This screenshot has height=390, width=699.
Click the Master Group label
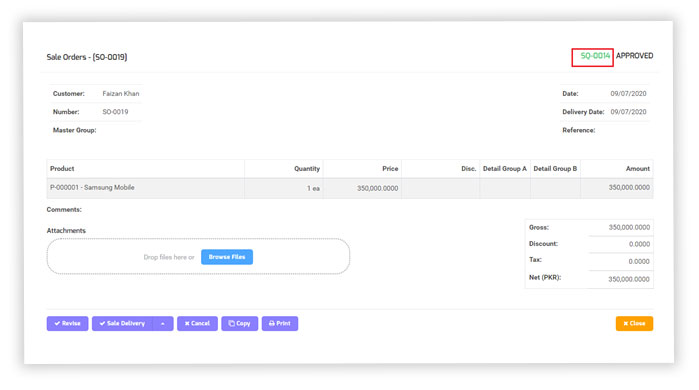(74, 130)
